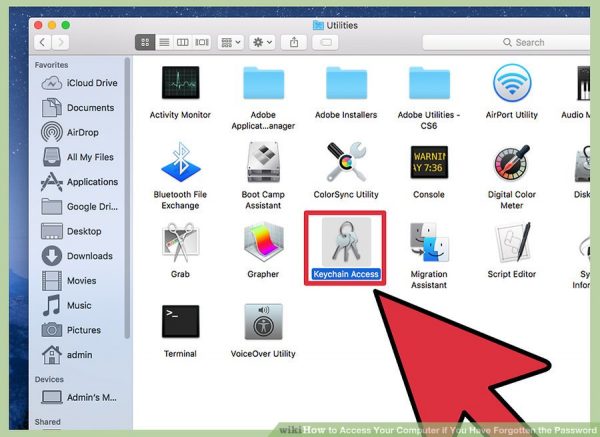Screen dimensions: 600x437
Task: Open the item arrangement dropdown
Action: 231,42
